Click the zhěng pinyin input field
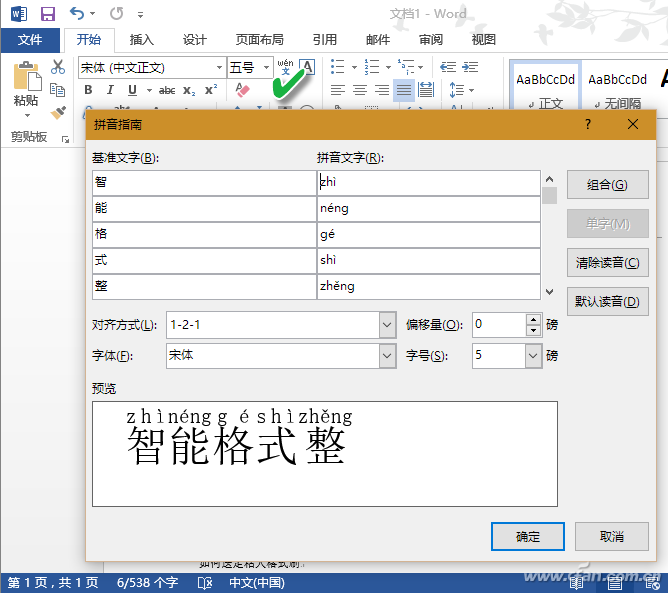 [429, 286]
